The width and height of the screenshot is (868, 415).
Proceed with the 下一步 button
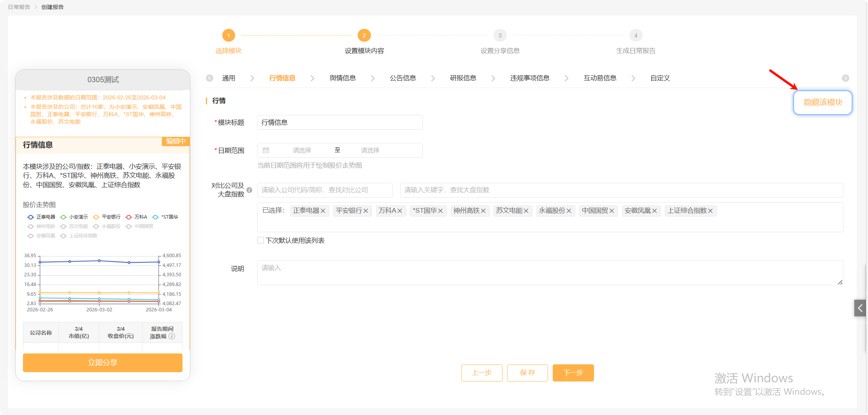click(x=573, y=373)
